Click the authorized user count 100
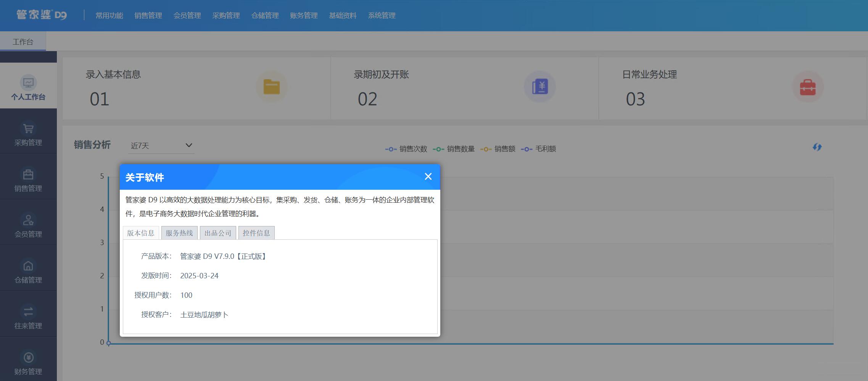868x381 pixels. tap(186, 295)
